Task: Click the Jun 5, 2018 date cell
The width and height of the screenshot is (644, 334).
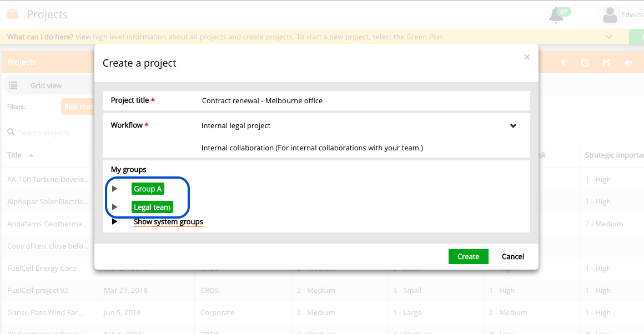Action: 122,312
